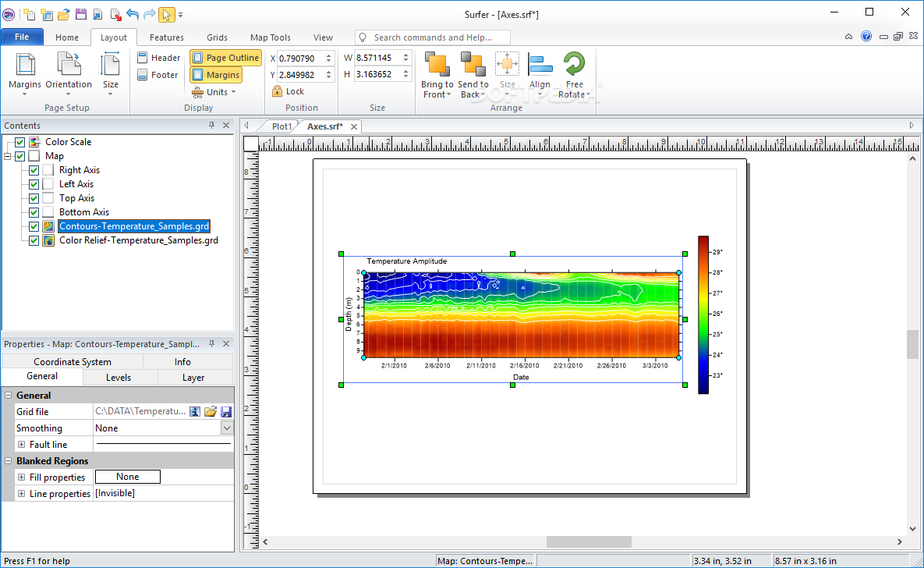Click the Import icon with blue arrow
Image resolution: width=924 pixels, height=568 pixels.
point(97,14)
